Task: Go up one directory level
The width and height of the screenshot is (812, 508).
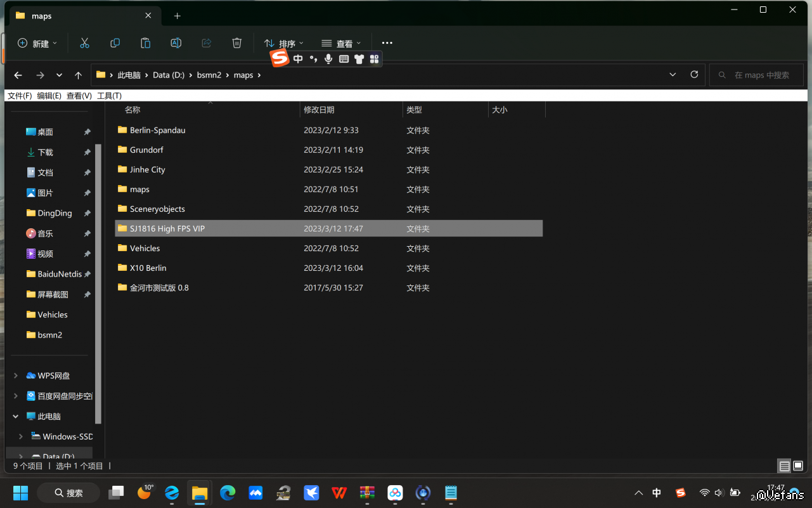Action: pyautogui.click(x=78, y=75)
